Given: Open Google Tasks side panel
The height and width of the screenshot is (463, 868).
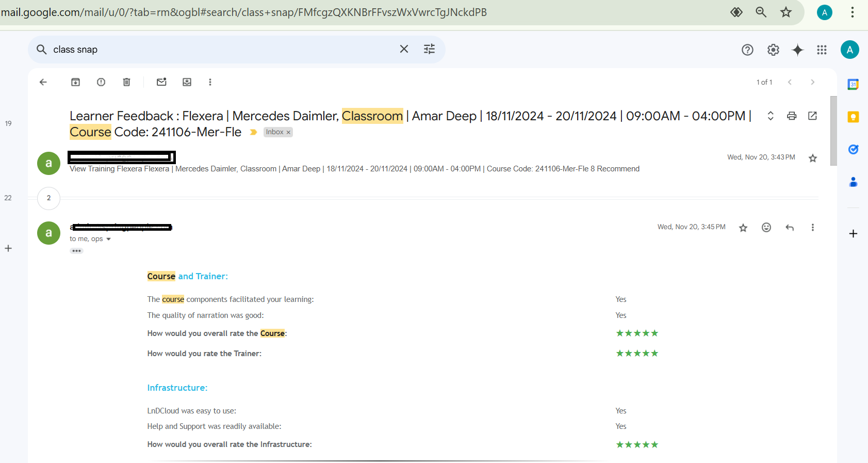Looking at the screenshot, I should [x=853, y=149].
